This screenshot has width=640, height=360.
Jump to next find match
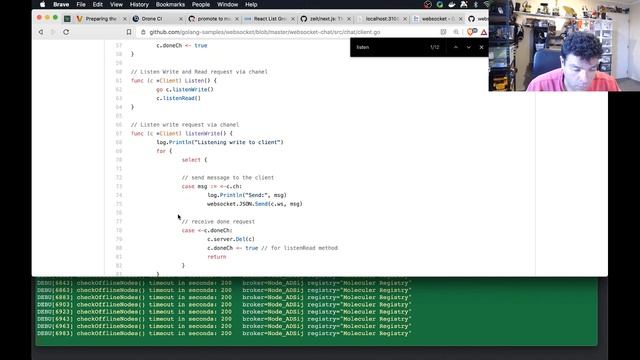click(469, 47)
